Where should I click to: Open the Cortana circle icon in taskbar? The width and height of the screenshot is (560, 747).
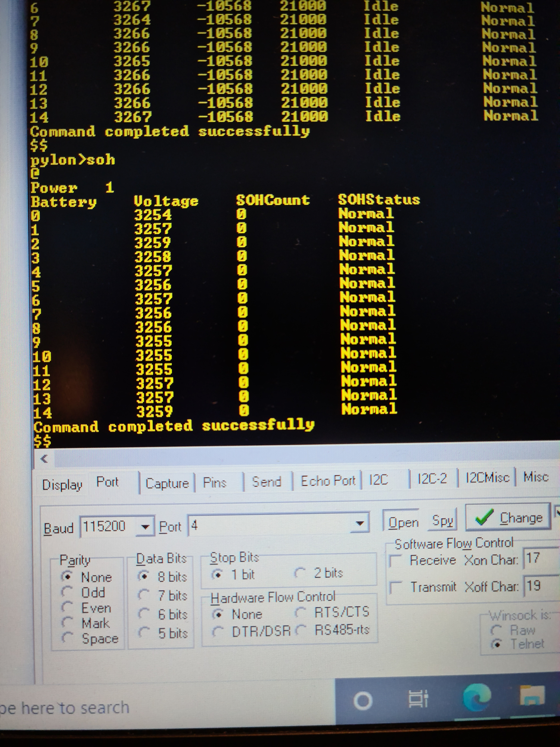[363, 701]
